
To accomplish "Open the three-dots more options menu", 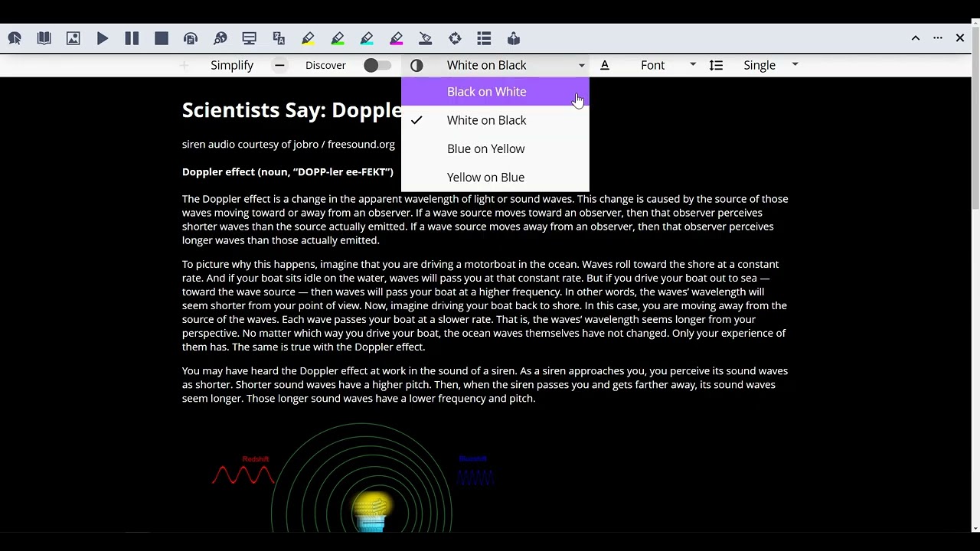I will pyautogui.click(x=938, y=37).
